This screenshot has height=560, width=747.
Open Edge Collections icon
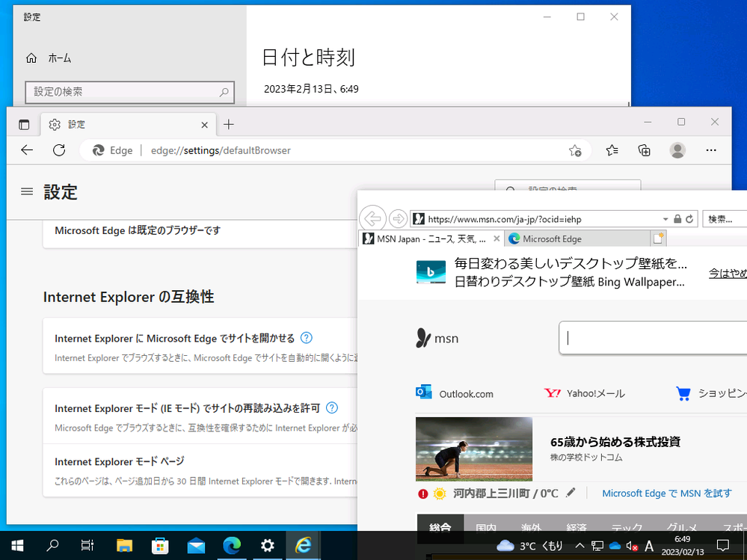pyautogui.click(x=644, y=150)
